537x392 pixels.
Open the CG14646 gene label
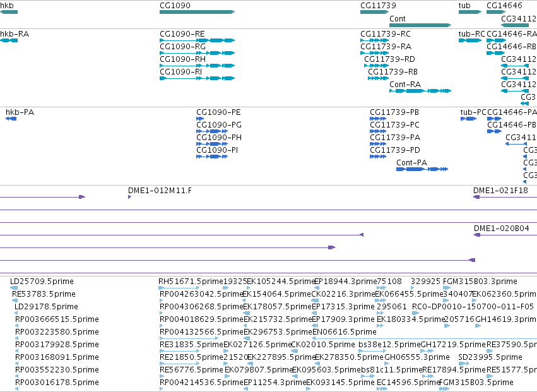pyautogui.click(x=504, y=6)
